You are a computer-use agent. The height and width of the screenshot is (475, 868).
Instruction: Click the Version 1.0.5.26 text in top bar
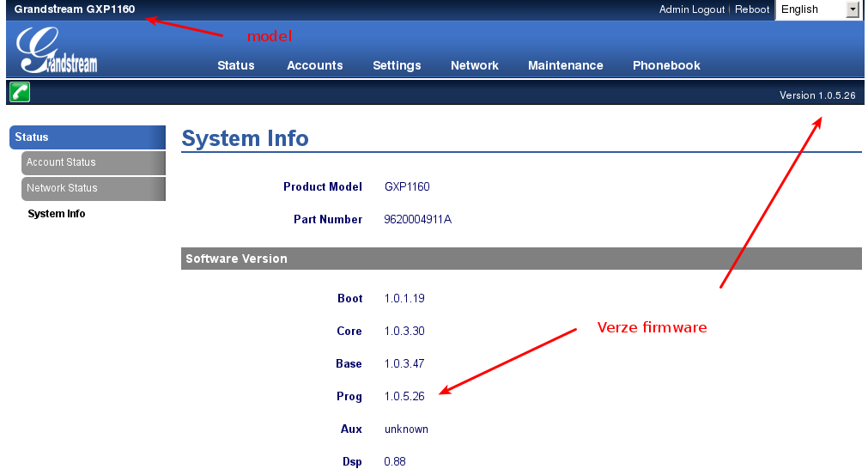(x=816, y=95)
